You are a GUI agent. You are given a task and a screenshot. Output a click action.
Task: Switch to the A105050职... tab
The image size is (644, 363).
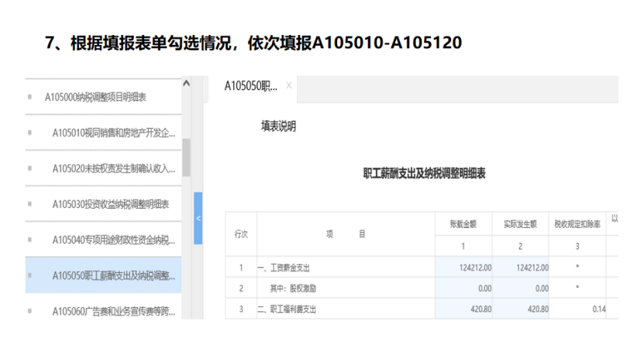tap(250, 85)
